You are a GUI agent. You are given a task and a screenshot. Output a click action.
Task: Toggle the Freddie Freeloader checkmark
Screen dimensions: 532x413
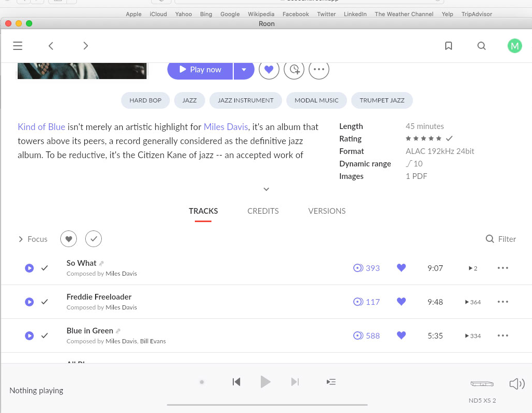pyautogui.click(x=45, y=302)
